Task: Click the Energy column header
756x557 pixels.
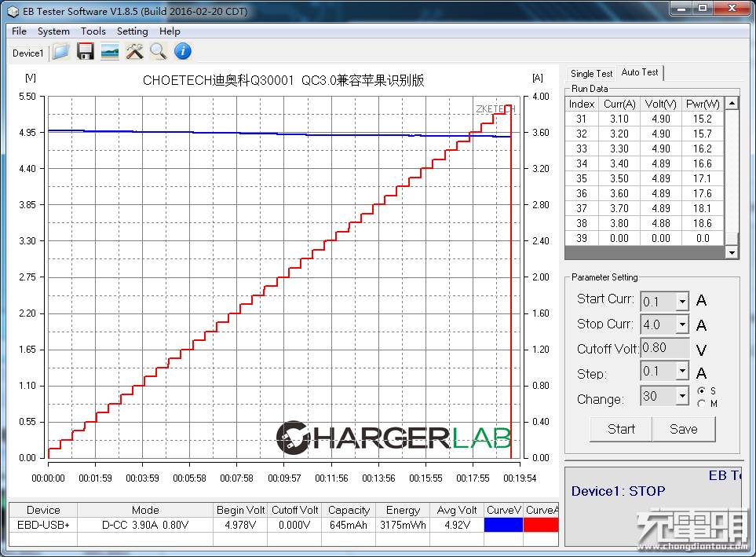Action: pos(403,510)
